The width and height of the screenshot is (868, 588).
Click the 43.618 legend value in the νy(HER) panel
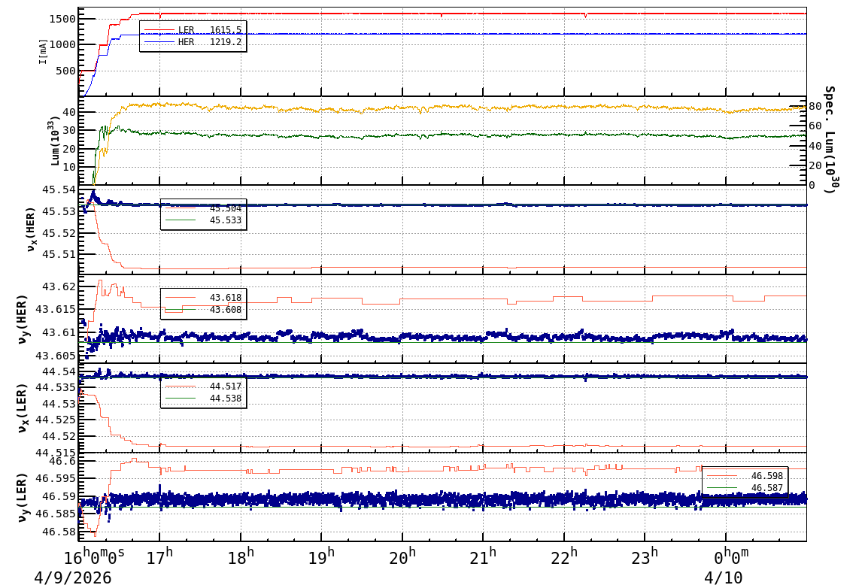point(226,298)
